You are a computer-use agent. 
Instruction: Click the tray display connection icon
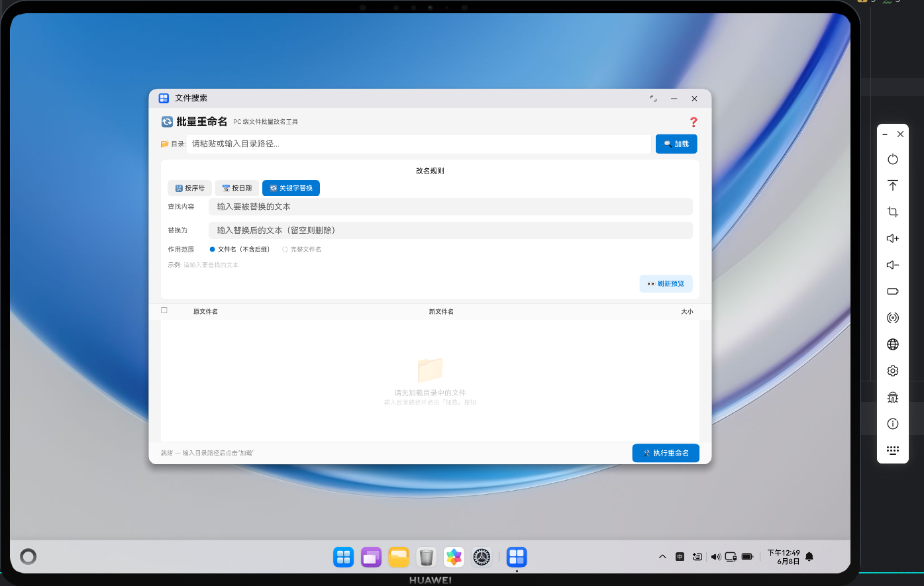[731, 557]
